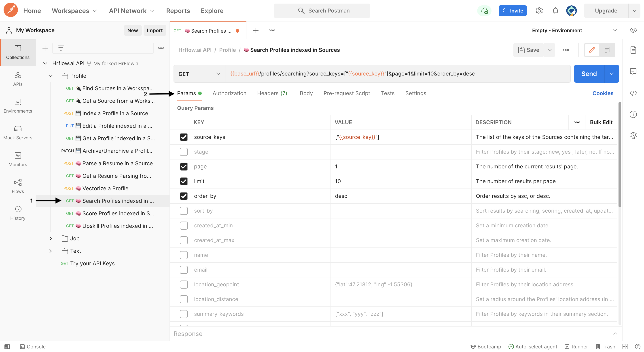Open the Monitors sidebar panel
This screenshot has height=352, width=644.
click(18, 159)
